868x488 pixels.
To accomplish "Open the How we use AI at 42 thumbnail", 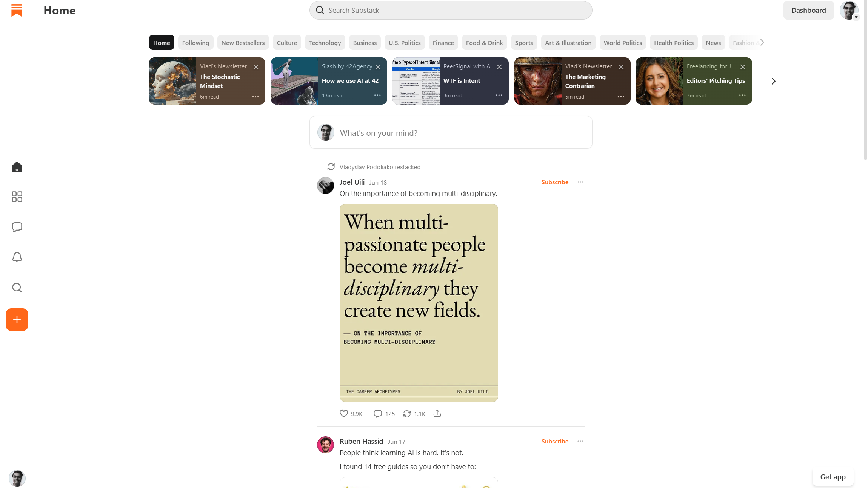I will point(294,81).
